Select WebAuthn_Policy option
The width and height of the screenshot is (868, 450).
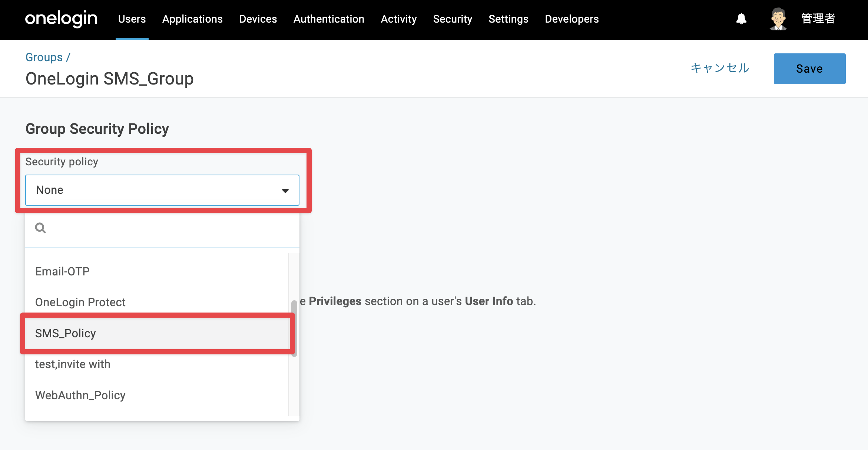coord(157,395)
